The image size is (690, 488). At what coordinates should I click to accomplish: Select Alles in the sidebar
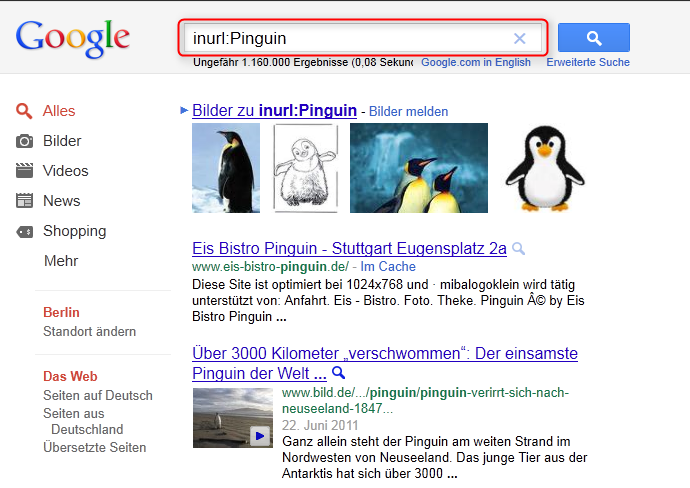pyautogui.click(x=59, y=111)
